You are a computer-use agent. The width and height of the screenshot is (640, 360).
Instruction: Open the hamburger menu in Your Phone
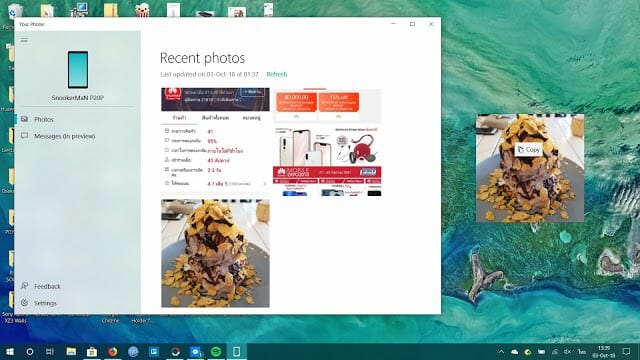point(24,40)
